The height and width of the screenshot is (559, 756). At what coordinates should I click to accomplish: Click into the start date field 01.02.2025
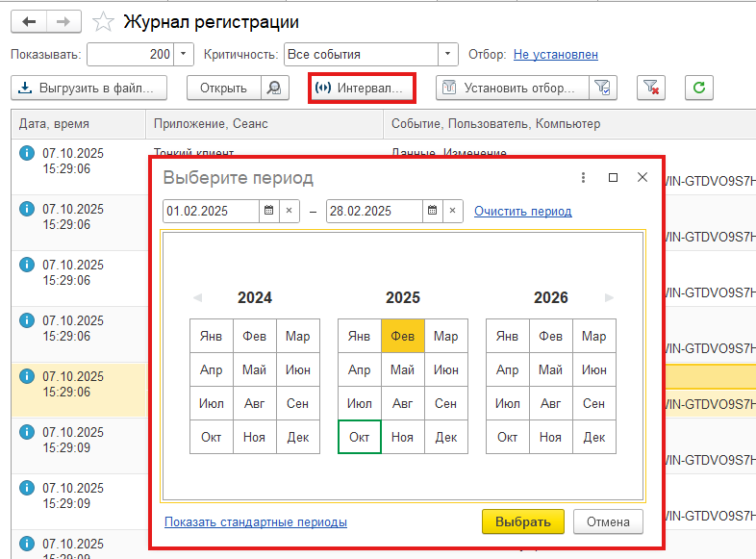click(x=212, y=211)
